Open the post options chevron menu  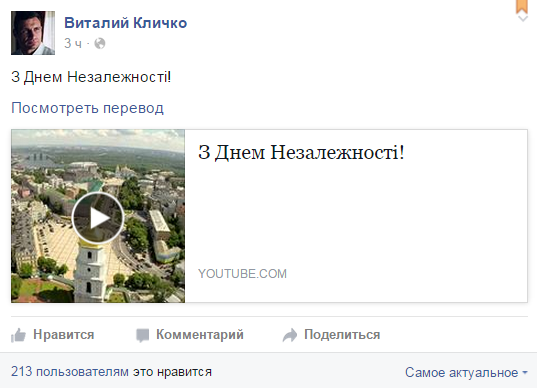523,18
